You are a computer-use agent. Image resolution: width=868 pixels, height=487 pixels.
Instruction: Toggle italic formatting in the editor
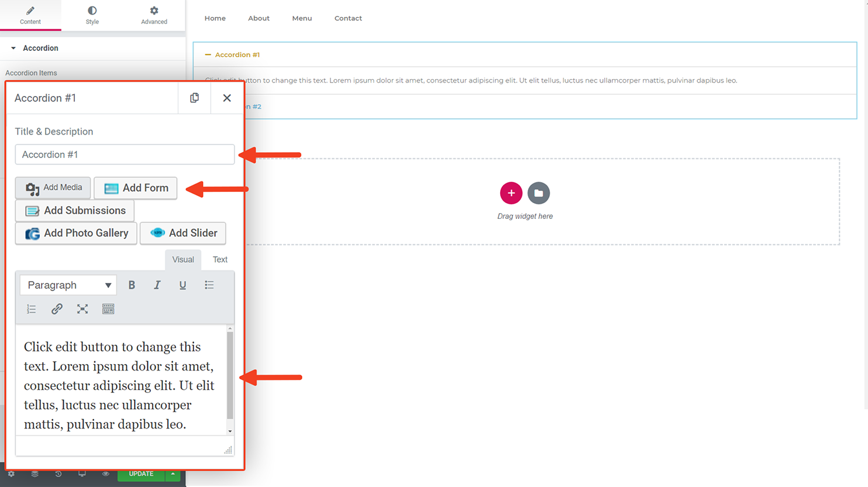[x=157, y=285]
